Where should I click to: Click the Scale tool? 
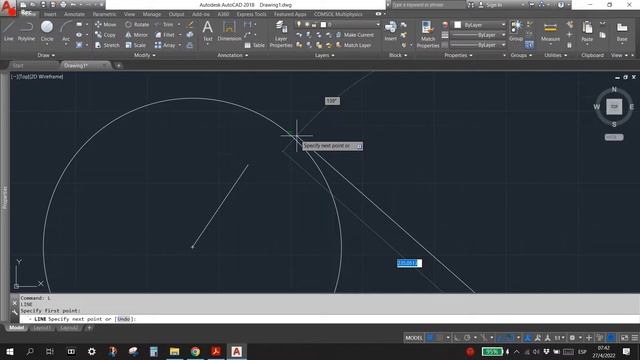point(136,45)
